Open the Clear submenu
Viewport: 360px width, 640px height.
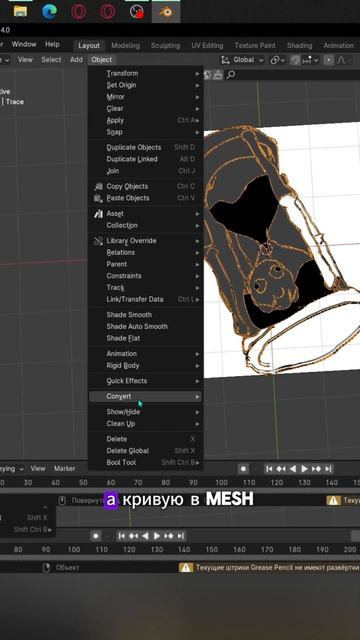point(145,109)
